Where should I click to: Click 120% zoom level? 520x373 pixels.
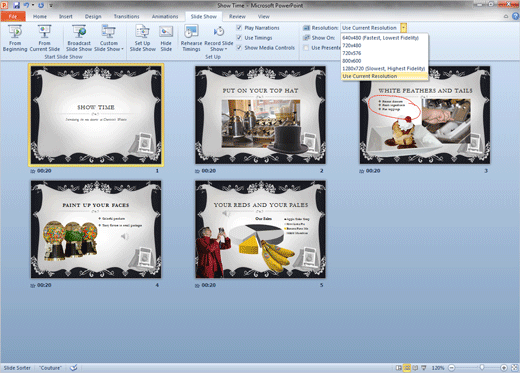438,368
